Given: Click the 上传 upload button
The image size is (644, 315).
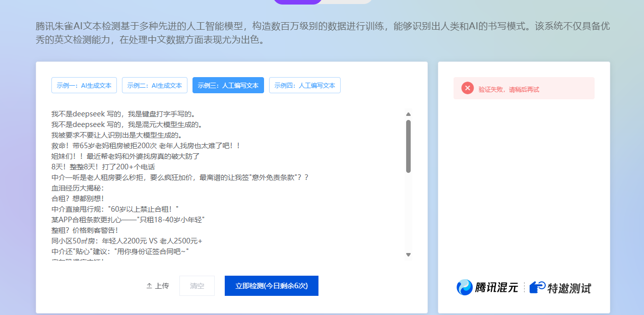Looking at the screenshot, I should click(x=158, y=286).
